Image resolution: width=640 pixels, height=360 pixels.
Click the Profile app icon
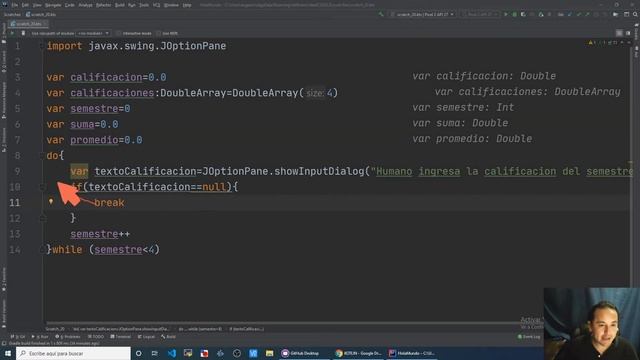541,14
